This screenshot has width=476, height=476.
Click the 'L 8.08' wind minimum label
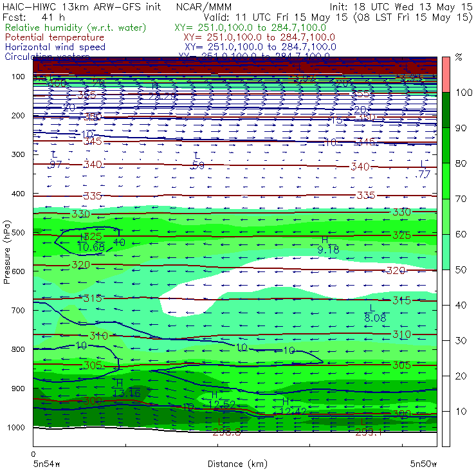tap(375, 313)
